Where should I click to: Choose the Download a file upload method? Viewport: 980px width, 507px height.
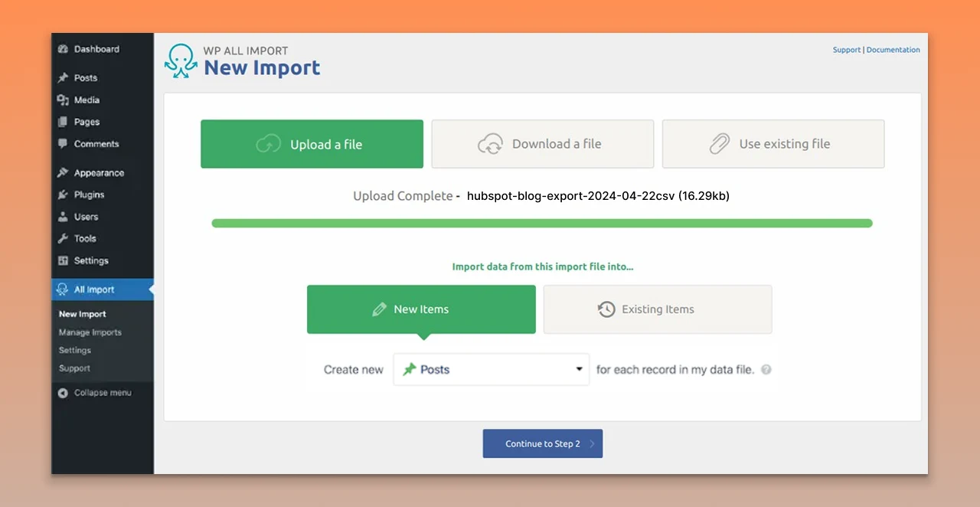pyautogui.click(x=543, y=144)
